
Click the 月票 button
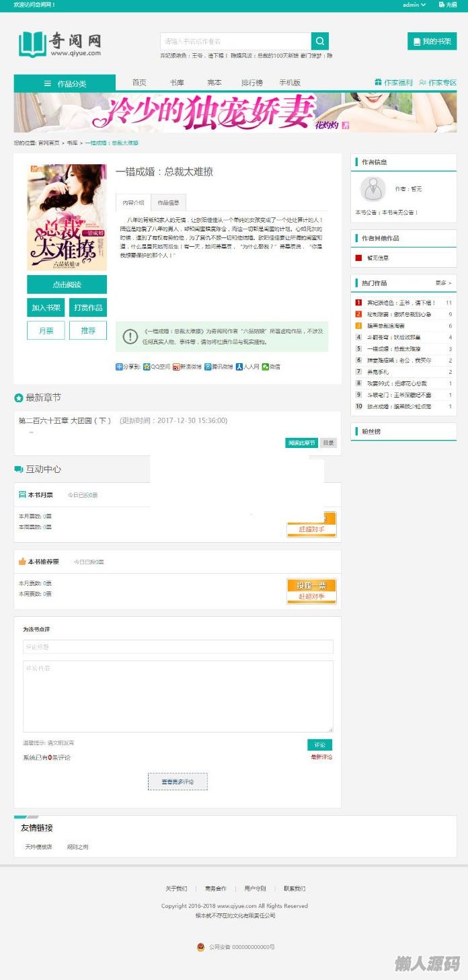[x=46, y=330]
